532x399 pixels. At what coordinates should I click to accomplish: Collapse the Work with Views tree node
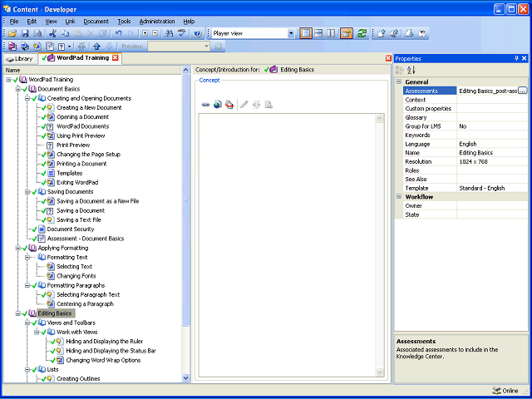point(37,332)
